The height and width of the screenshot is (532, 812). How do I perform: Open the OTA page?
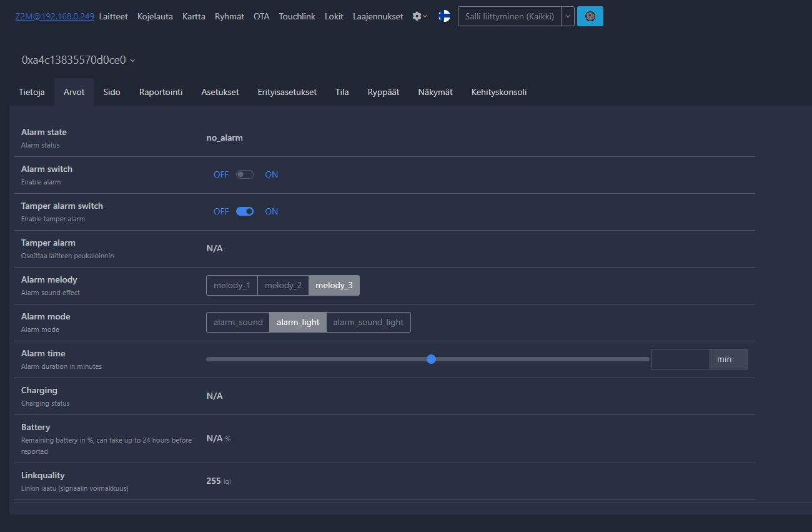click(x=261, y=16)
